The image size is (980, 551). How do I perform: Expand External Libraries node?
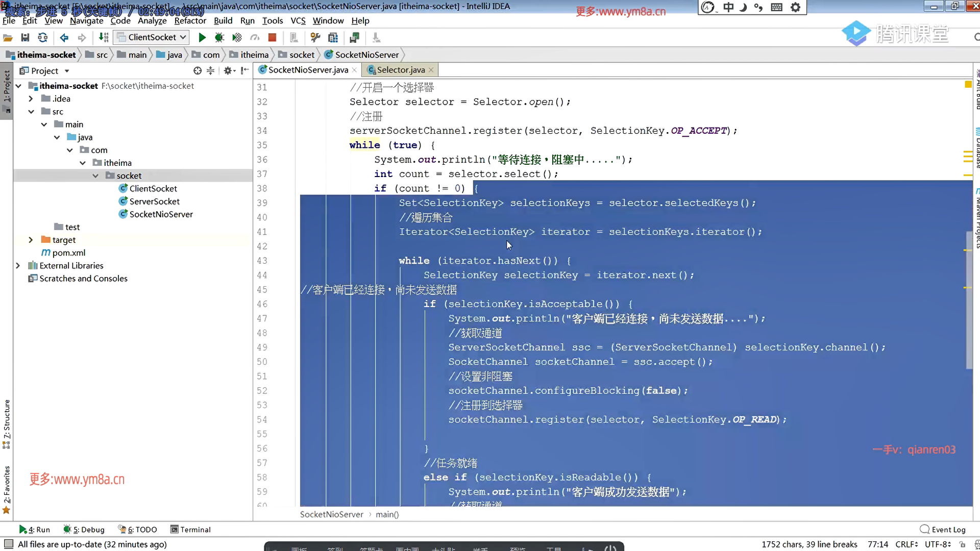tap(18, 265)
